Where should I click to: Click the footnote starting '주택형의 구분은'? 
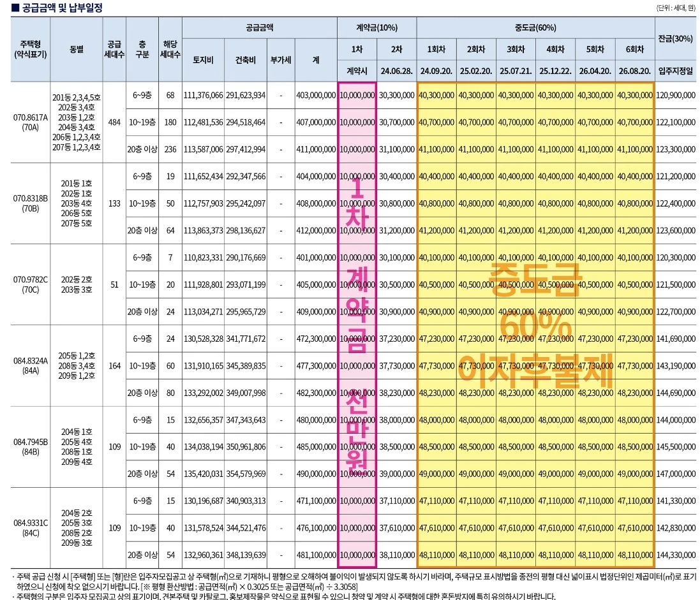tap(283, 596)
